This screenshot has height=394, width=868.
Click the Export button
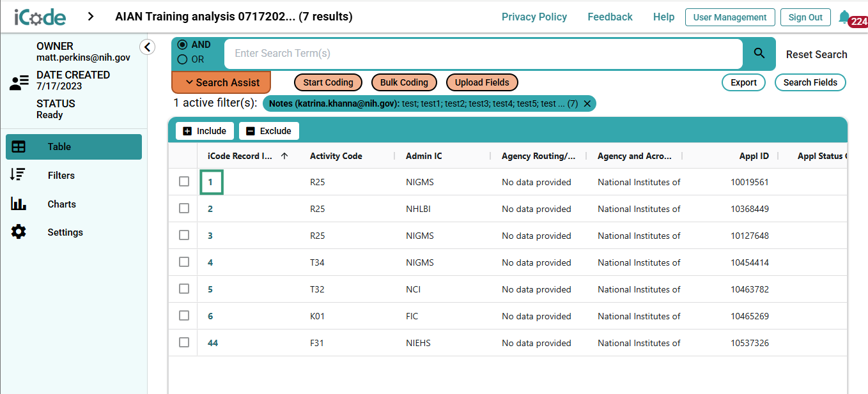pos(743,82)
